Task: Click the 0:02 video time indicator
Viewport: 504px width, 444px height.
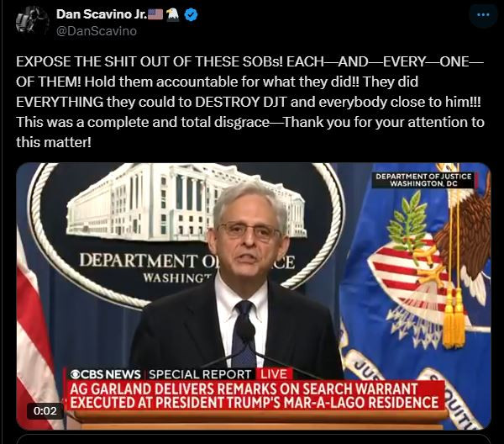Action: click(x=45, y=410)
